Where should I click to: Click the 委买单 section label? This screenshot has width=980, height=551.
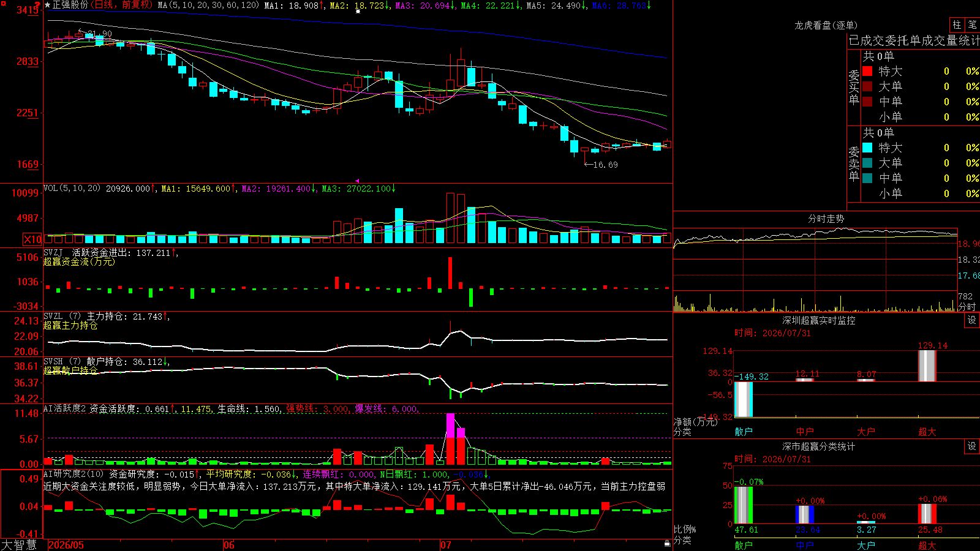click(854, 88)
